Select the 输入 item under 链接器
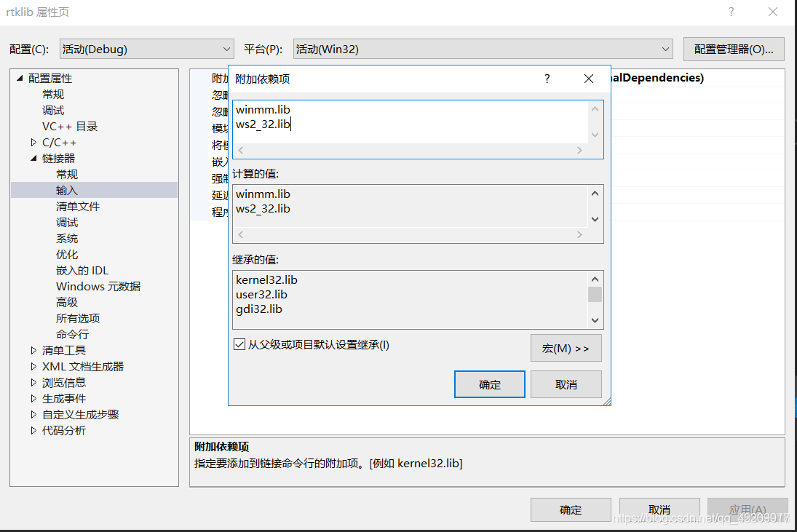The width and height of the screenshot is (797, 532). click(66, 190)
